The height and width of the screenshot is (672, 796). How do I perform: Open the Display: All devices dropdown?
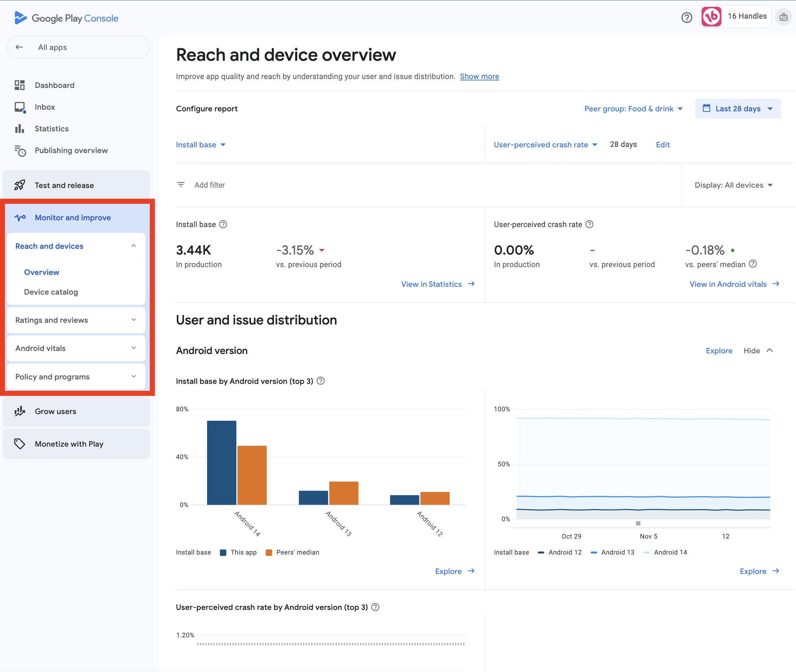pos(734,185)
